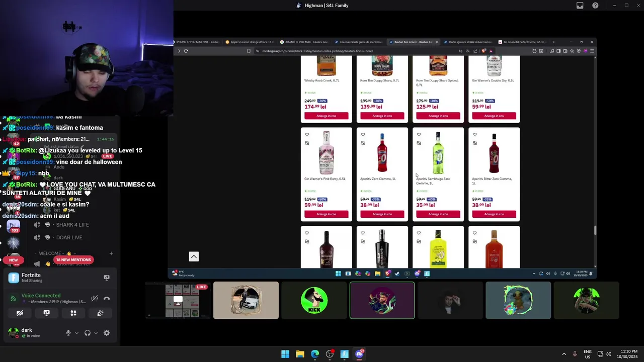644x362 pixels.
Task: Disconnect from voice with phone icon
Action: coord(107,299)
